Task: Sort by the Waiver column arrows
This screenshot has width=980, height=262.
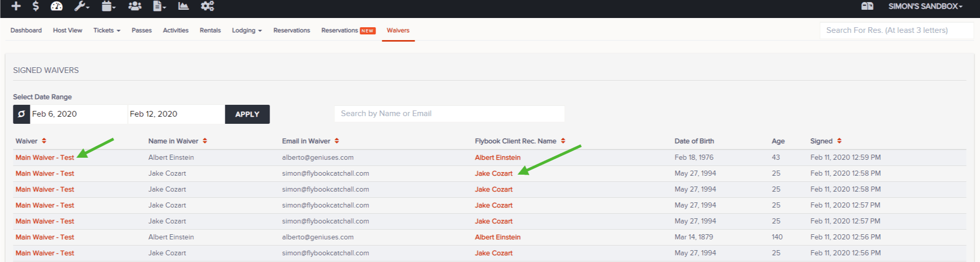Action: tap(44, 141)
